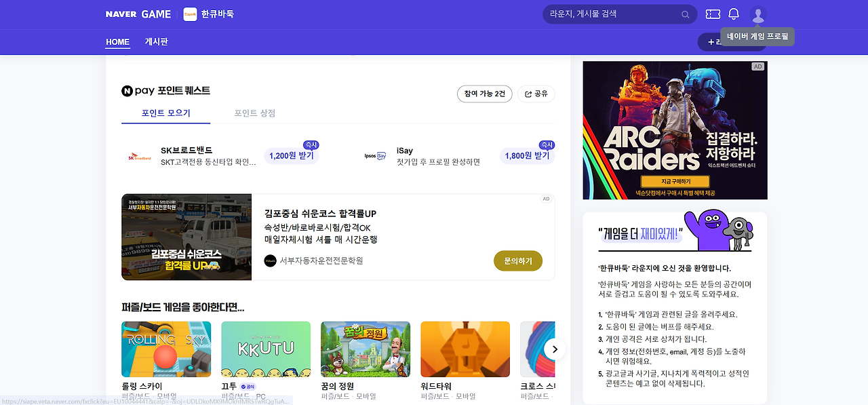
Task: Click the ARC Raiders ad banner image
Action: click(675, 130)
